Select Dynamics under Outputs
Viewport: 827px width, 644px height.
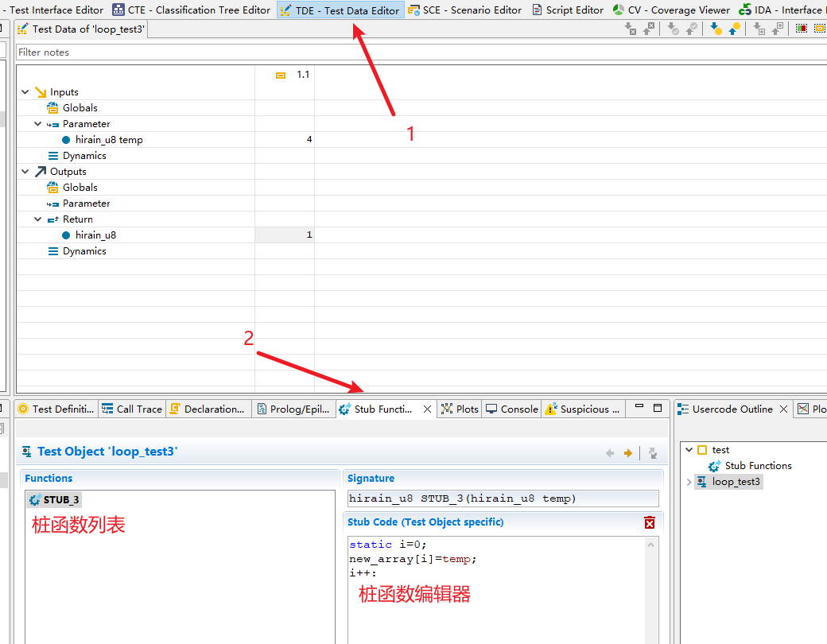[84, 251]
